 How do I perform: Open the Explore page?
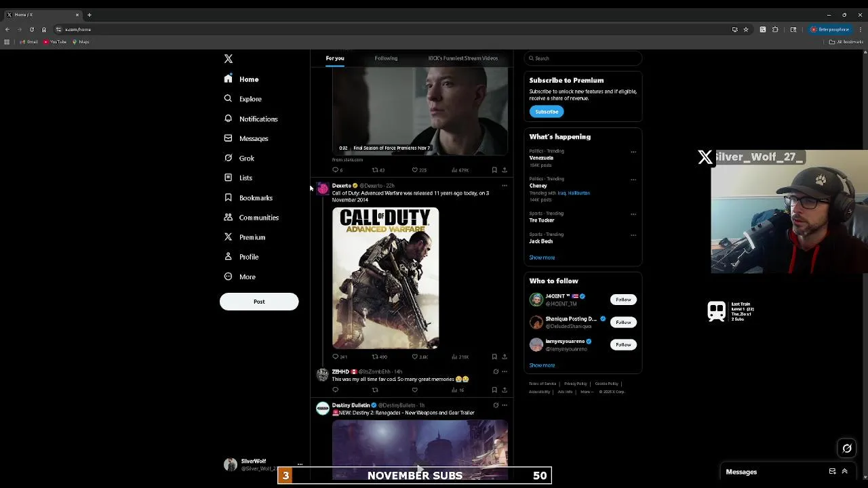pyautogui.click(x=243, y=99)
